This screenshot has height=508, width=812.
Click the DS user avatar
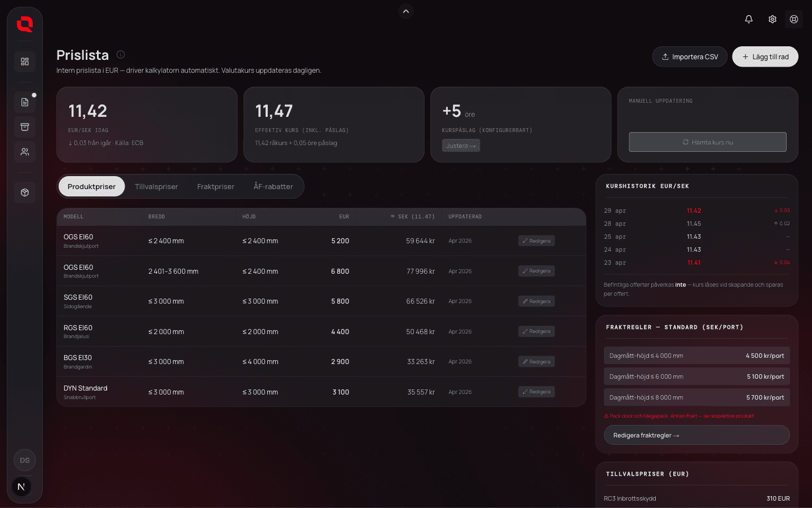click(25, 460)
